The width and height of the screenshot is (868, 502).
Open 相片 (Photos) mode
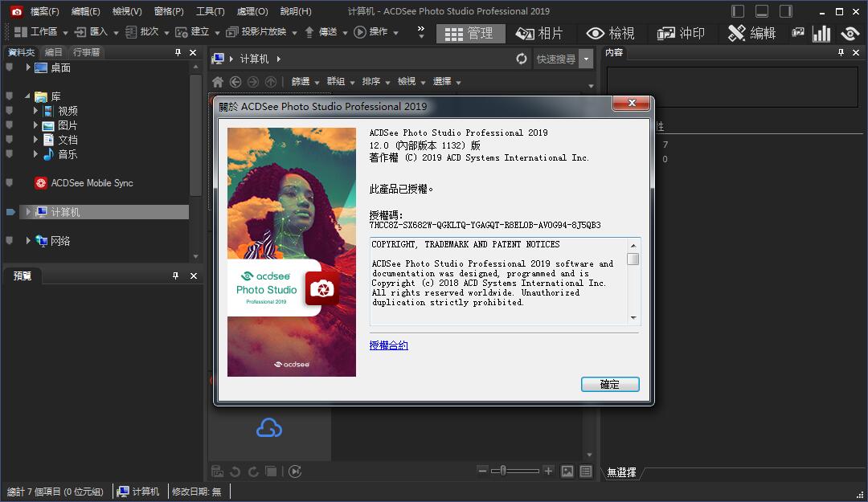(539, 33)
